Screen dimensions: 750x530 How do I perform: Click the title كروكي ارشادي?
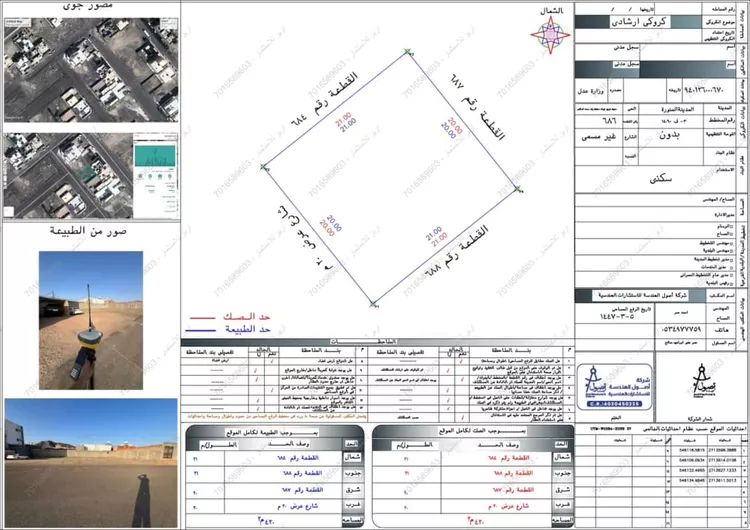(x=639, y=22)
